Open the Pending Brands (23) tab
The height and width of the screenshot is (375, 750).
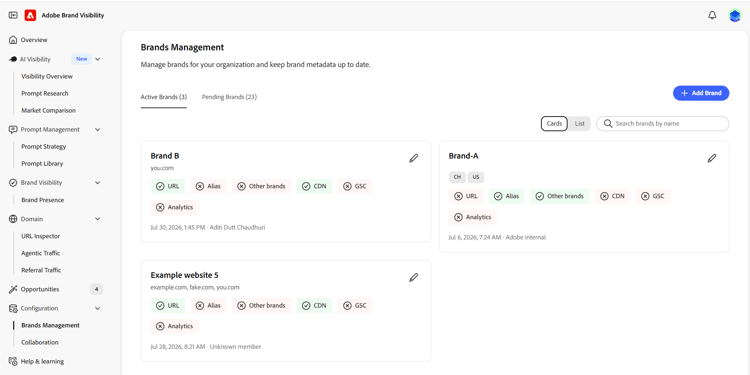pos(229,97)
